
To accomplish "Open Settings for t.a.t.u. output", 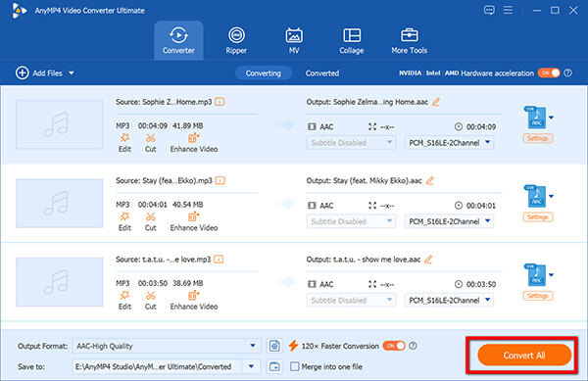I will (x=538, y=296).
